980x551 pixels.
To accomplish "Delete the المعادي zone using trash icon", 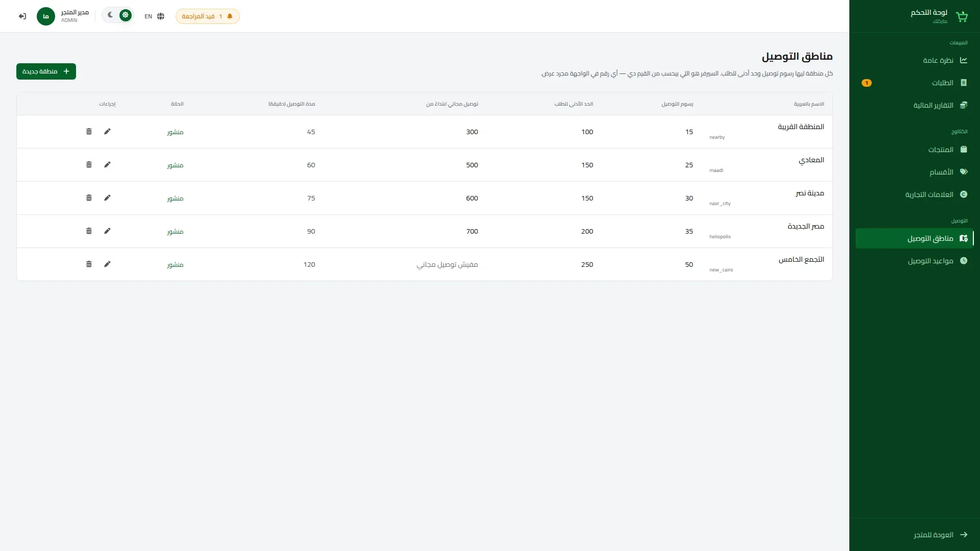I will pyautogui.click(x=89, y=165).
